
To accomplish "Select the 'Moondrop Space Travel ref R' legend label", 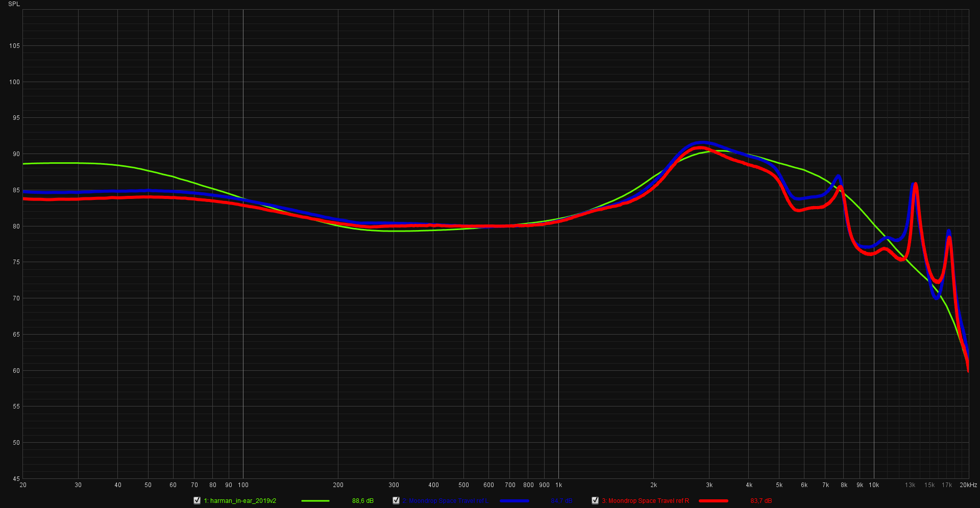I will [645, 501].
